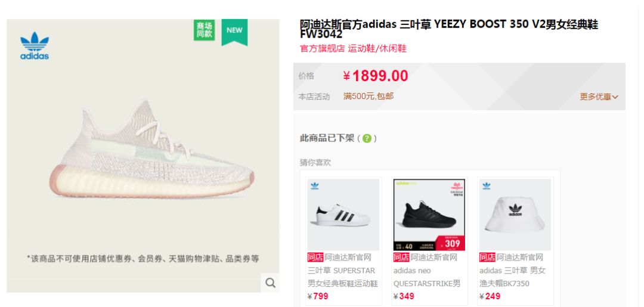Click the adidas trefoil logo on main image
Image resolution: width=644 pixels, height=307 pixels.
tap(35, 45)
